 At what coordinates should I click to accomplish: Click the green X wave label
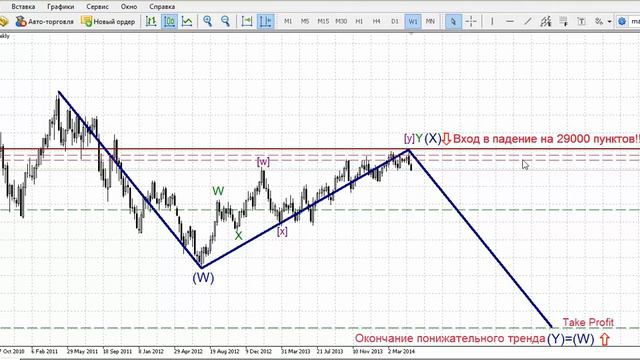[238, 236]
